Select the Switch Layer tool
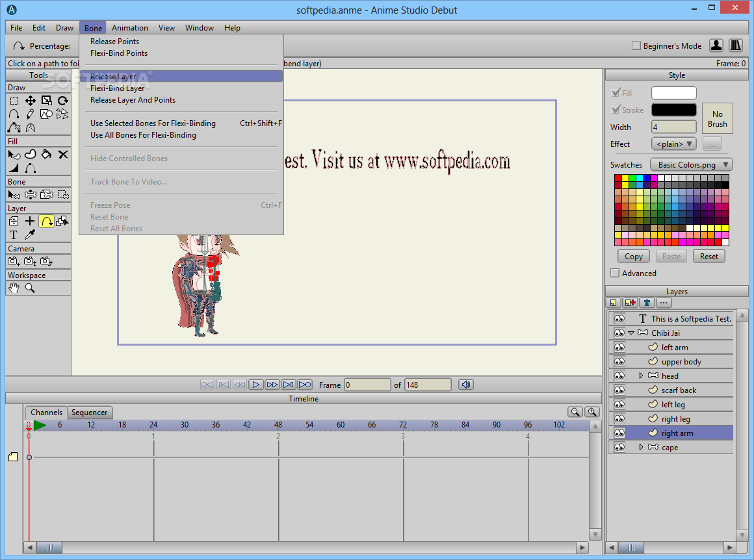This screenshot has height=560, width=754. 62,221
